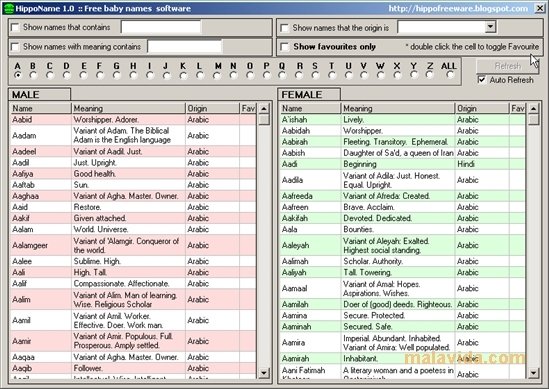Click the Fav header in male table

pos(248,108)
